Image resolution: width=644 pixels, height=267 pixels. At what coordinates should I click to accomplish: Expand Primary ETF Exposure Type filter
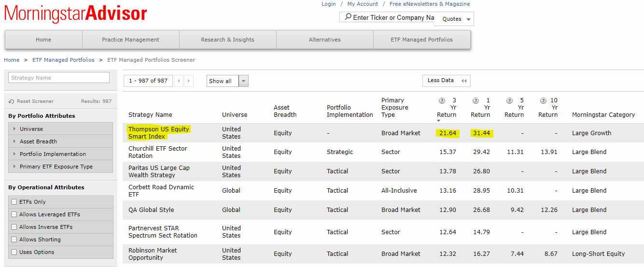[x=60, y=167]
